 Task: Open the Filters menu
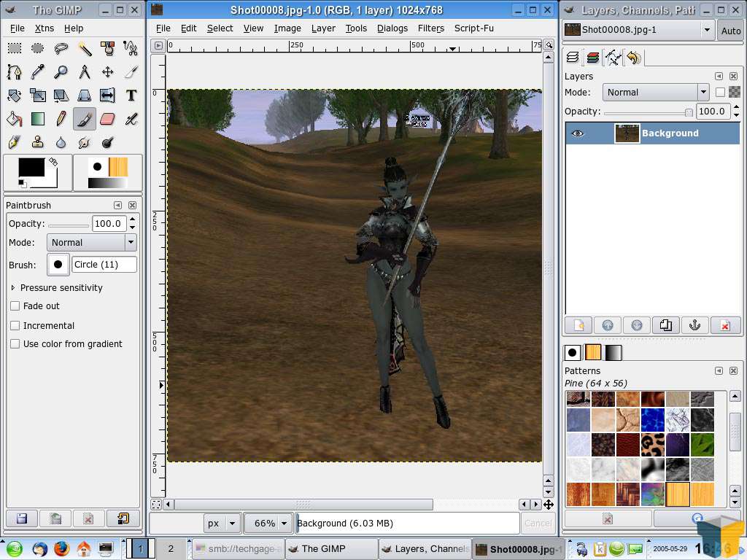[x=430, y=28]
